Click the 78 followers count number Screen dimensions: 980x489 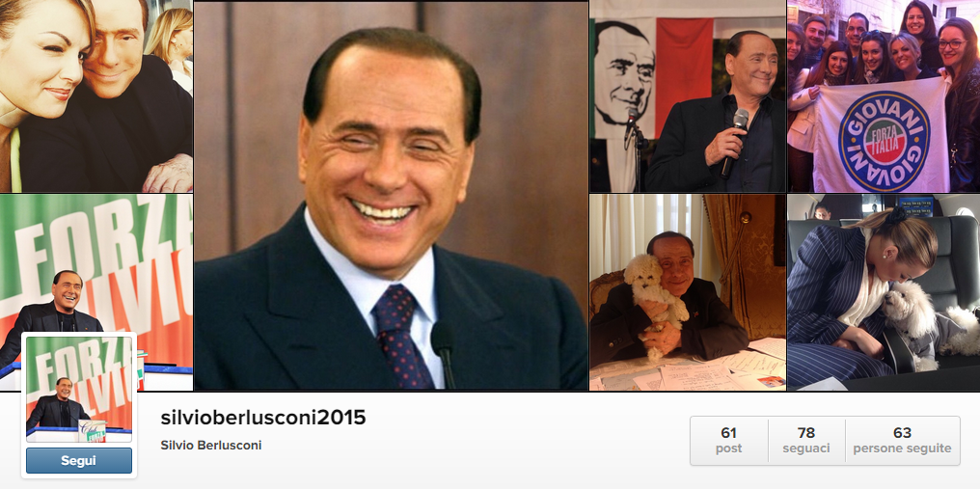[x=806, y=433]
